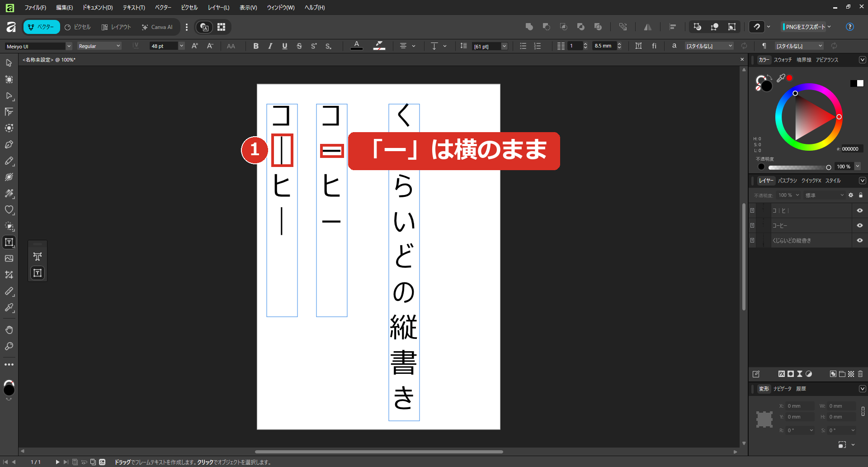Select the Measure ruler tool
This screenshot has width=868, height=467.
[x=9, y=291]
